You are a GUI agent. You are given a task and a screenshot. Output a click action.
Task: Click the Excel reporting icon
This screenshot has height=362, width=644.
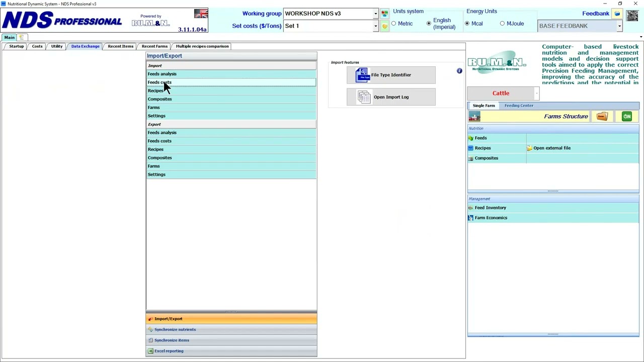tap(150, 351)
